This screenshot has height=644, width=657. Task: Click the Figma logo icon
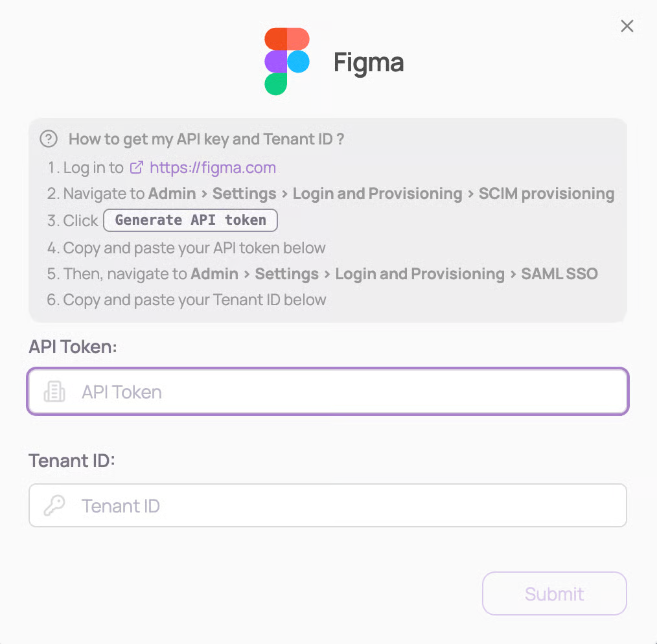point(286,62)
